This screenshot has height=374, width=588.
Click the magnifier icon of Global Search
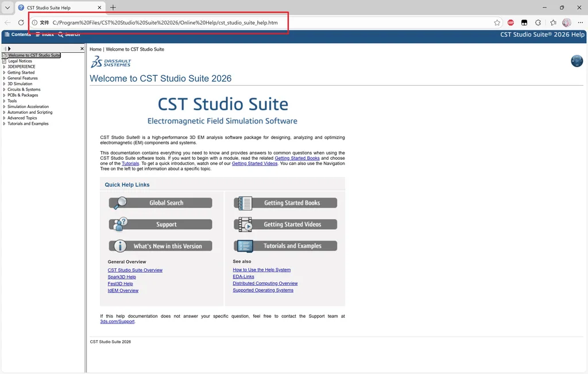pyautogui.click(x=121, y=203)
